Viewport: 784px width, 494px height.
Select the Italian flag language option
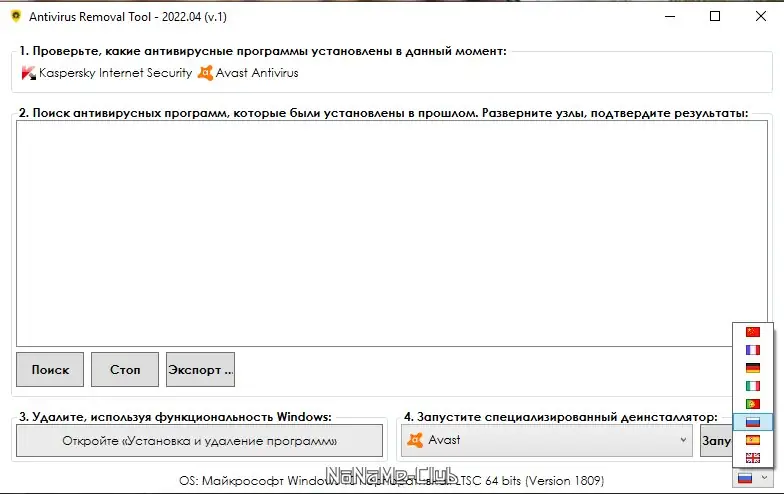click(x=752, y=386)
